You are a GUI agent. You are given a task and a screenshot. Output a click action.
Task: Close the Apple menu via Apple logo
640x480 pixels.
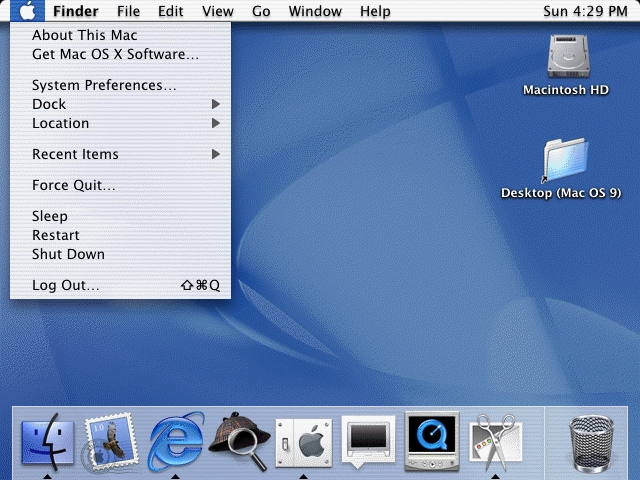click(27, 11)
